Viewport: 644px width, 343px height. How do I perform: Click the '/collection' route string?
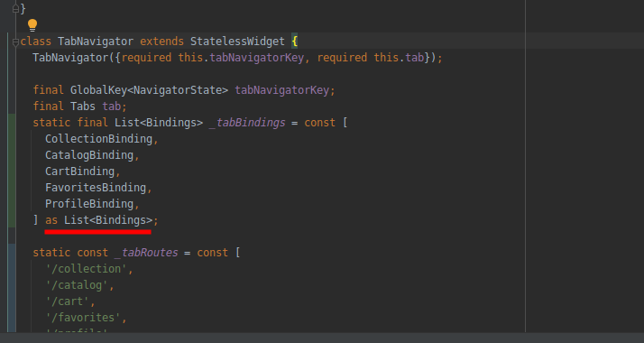click(x=87, y=269)
